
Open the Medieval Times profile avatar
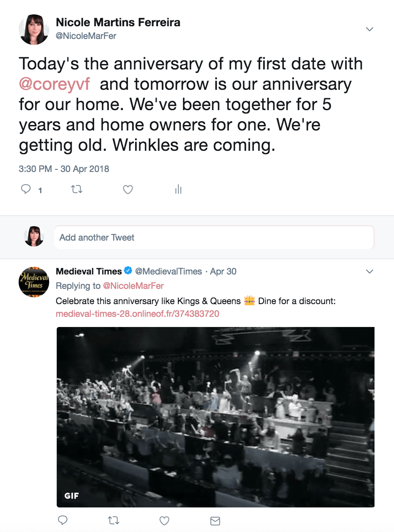tap(34, 282)
